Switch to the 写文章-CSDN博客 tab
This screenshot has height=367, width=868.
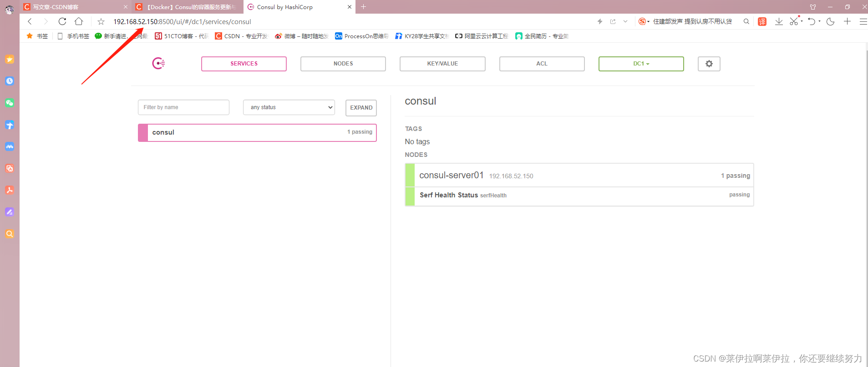pyautogui.click(x=75, y=7)
